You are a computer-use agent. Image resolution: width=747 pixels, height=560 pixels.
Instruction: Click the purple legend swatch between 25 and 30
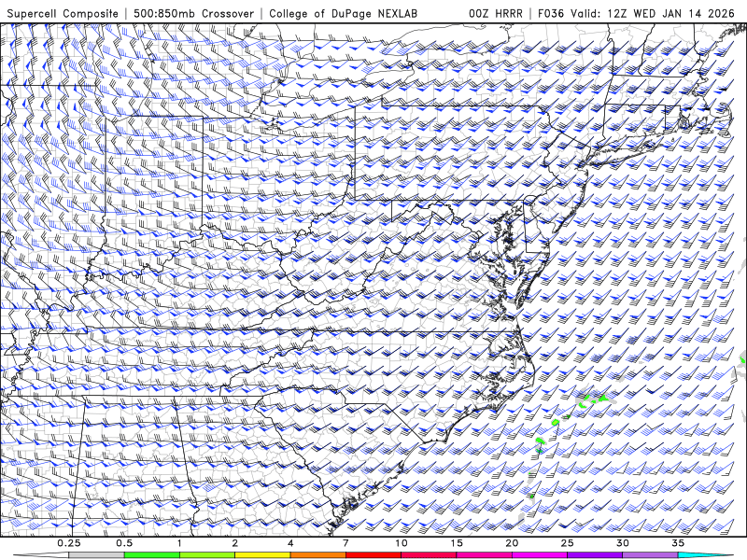[595, 555]
